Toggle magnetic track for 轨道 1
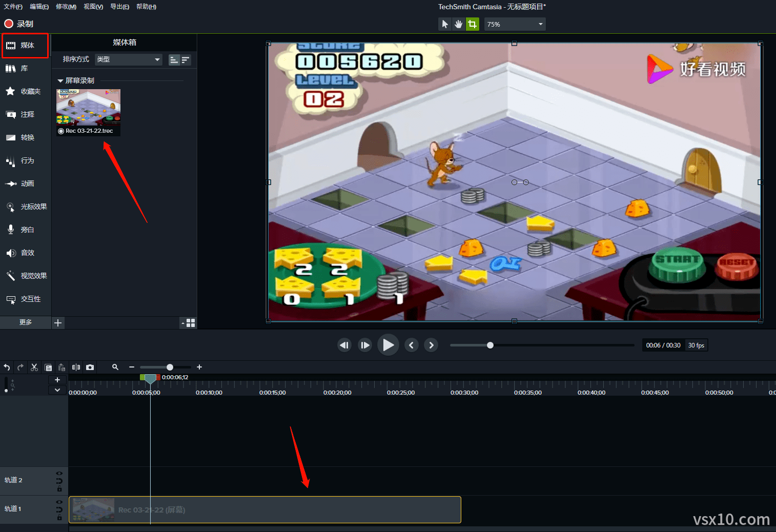Image resolution: width=776 pixels, height=532 pixels. coord(59,509)
